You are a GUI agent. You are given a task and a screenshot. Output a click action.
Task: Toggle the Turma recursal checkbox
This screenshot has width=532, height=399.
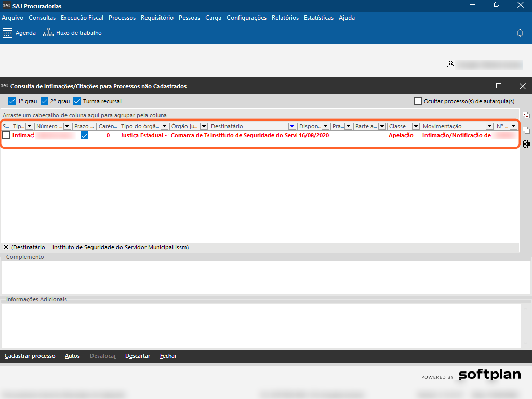tap(77, 101)
